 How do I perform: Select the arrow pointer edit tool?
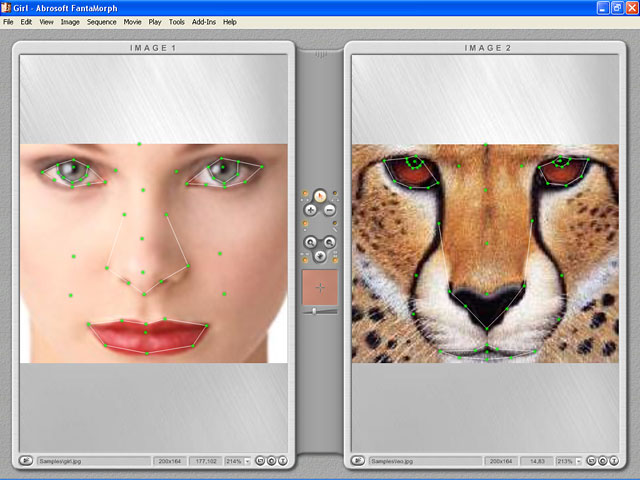click(319, 196)
